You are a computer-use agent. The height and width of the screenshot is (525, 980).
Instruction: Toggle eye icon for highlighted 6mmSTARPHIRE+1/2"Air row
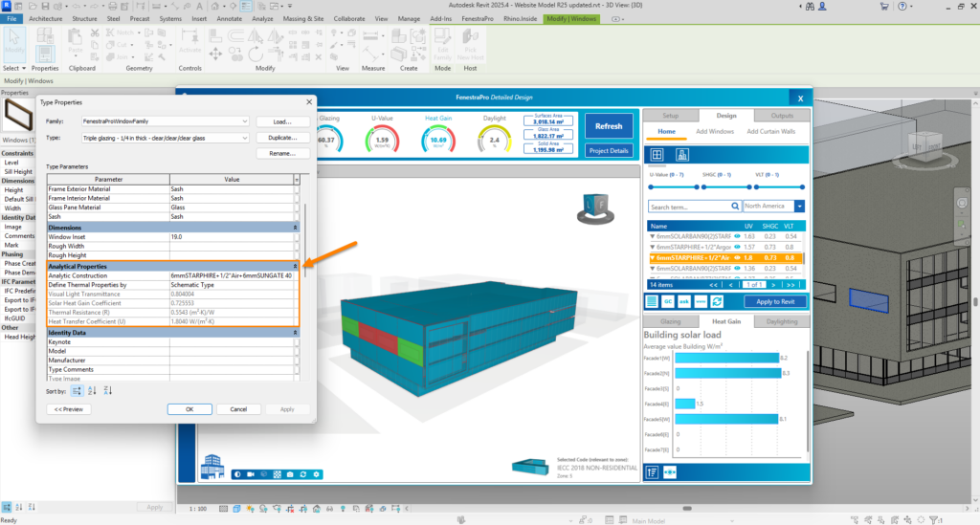pos(737,258)
